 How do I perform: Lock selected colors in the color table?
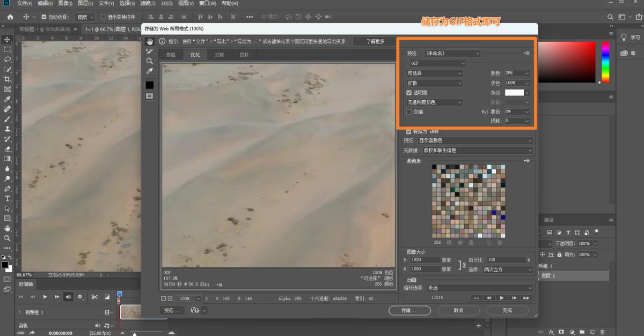click(x=471, y=243)
